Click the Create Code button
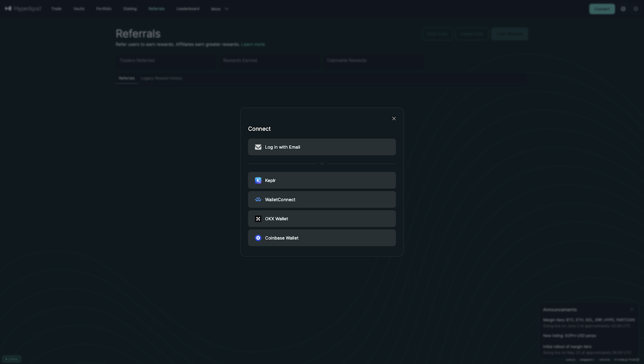Viewport: 644px width, 364px height. (x=471, y=34)
